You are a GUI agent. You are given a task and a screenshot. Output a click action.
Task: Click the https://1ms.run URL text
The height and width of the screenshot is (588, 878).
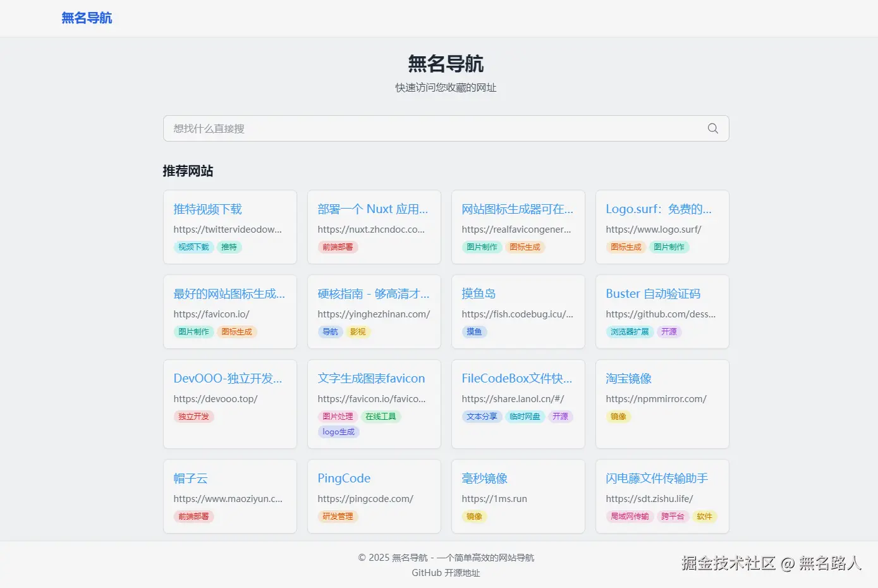(494, 499)
